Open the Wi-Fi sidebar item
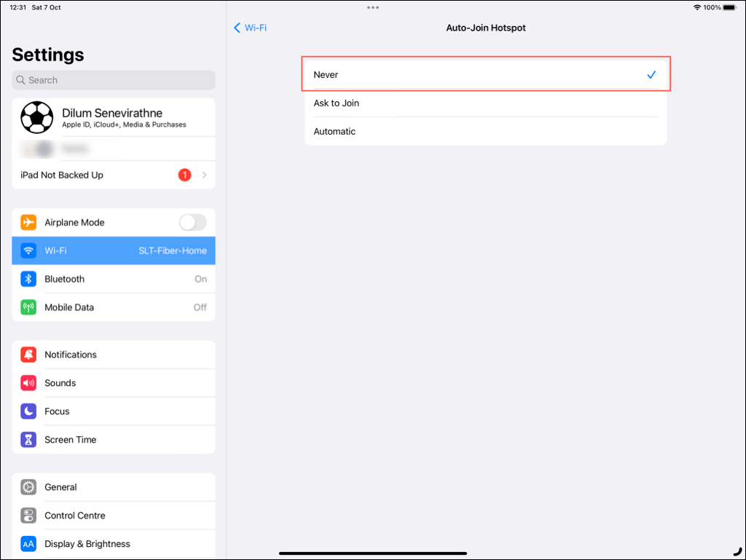Viewport: 746px width, 560px height. click(114, 251)
